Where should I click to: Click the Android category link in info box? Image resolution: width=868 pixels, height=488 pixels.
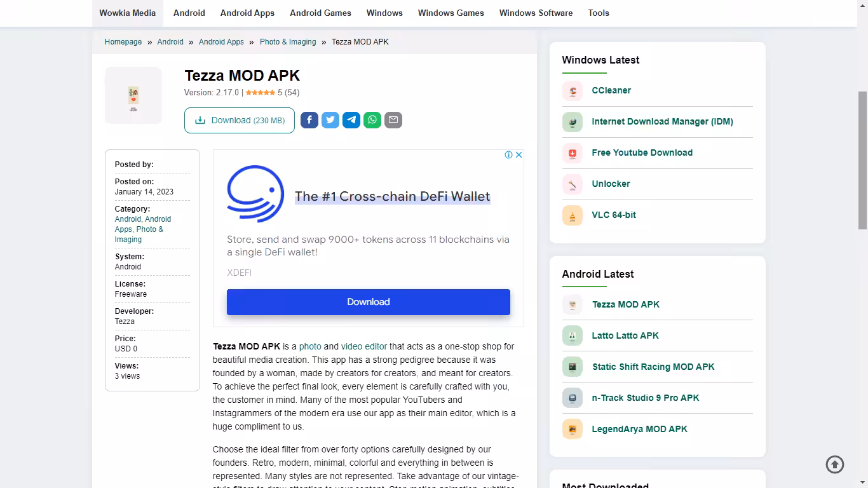click(128, 219)
